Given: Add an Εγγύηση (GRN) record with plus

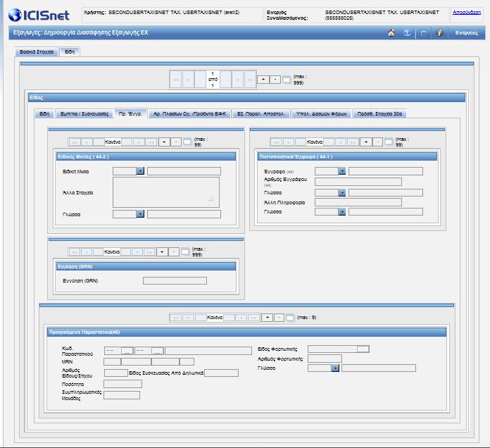Looking at the screenshot, I should (x=162, y=251).
